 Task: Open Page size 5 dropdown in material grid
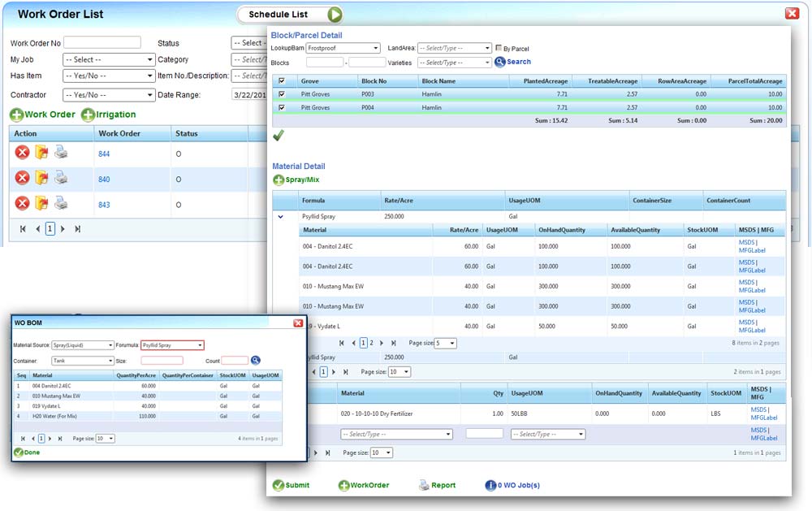pyautogui.click(x=445, y=343)
